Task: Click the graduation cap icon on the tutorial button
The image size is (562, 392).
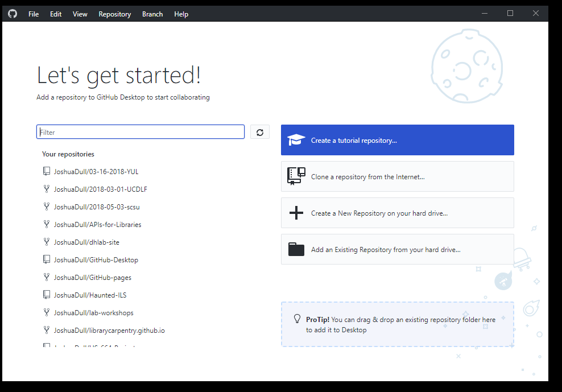Action: (x=296, y=139)
